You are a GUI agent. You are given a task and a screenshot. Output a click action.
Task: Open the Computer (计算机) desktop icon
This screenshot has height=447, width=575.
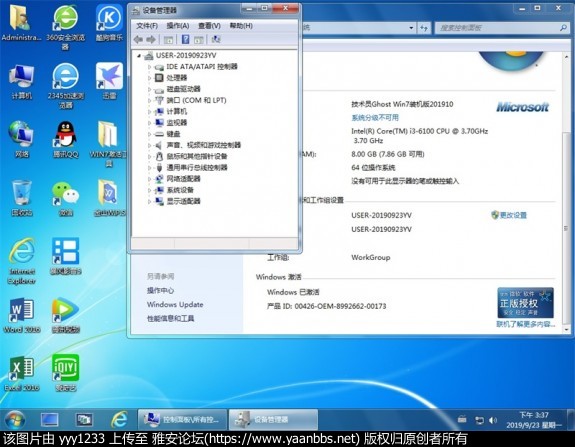22,81
